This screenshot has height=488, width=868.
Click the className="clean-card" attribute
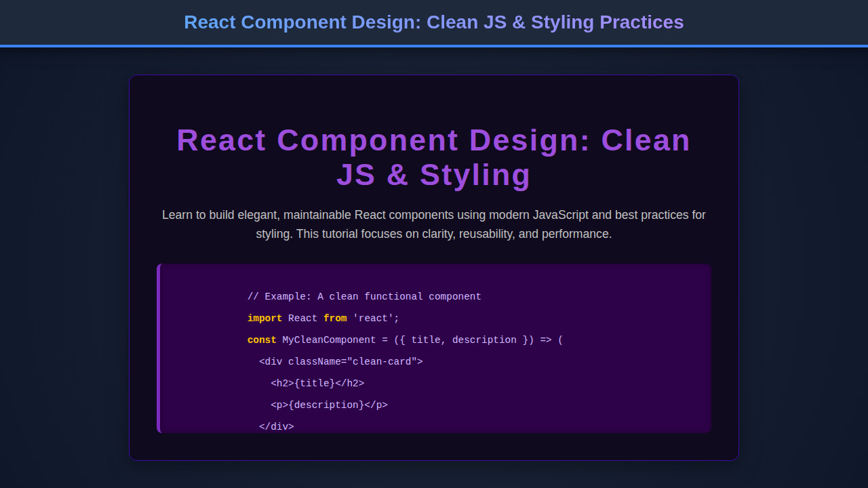[x=355, y=361]
